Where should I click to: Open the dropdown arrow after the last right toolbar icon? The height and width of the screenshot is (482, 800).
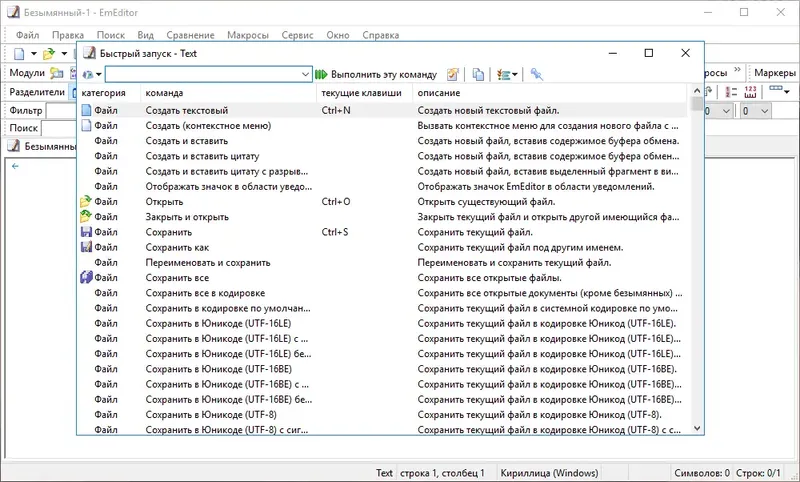click(787, 92)
